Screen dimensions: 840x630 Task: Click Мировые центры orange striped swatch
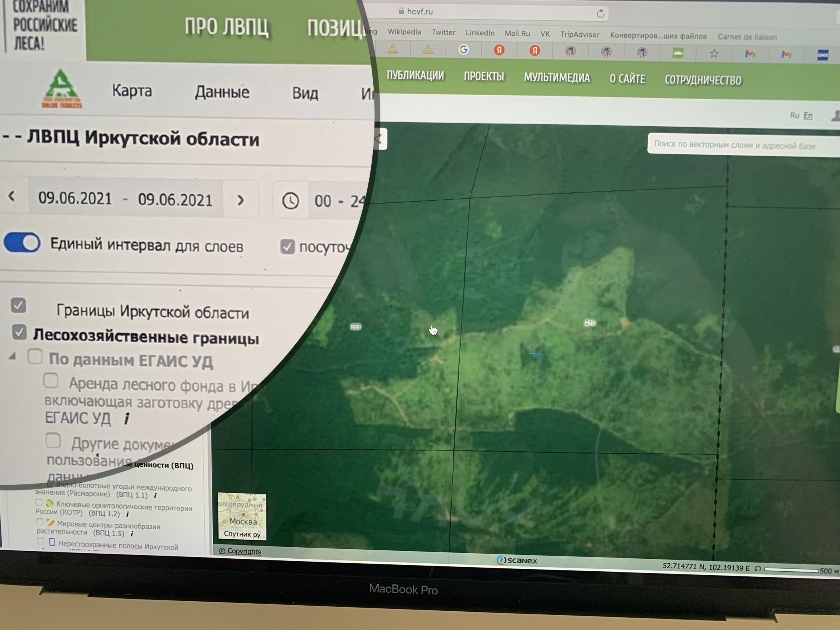point(50,522)
